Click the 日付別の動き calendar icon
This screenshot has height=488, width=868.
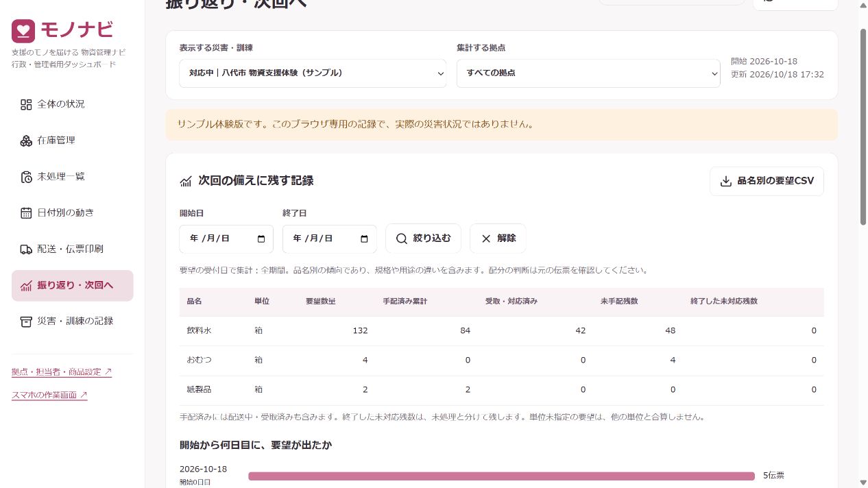click(26, 212)
